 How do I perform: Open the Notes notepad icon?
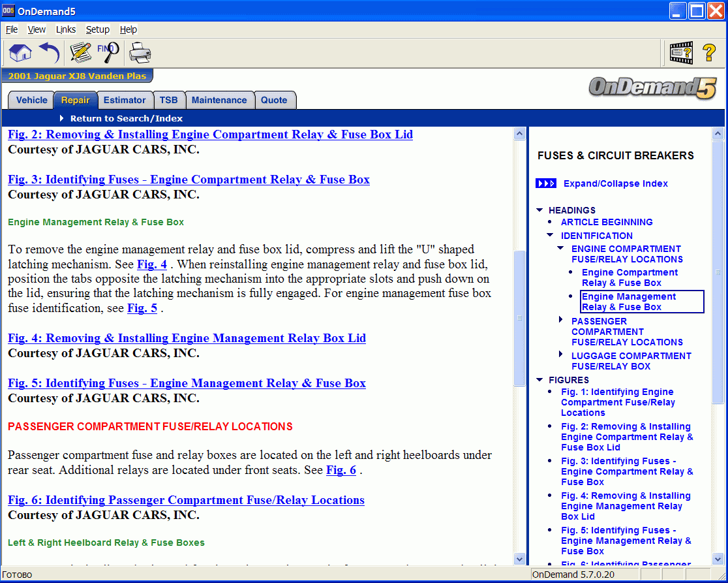81,52
